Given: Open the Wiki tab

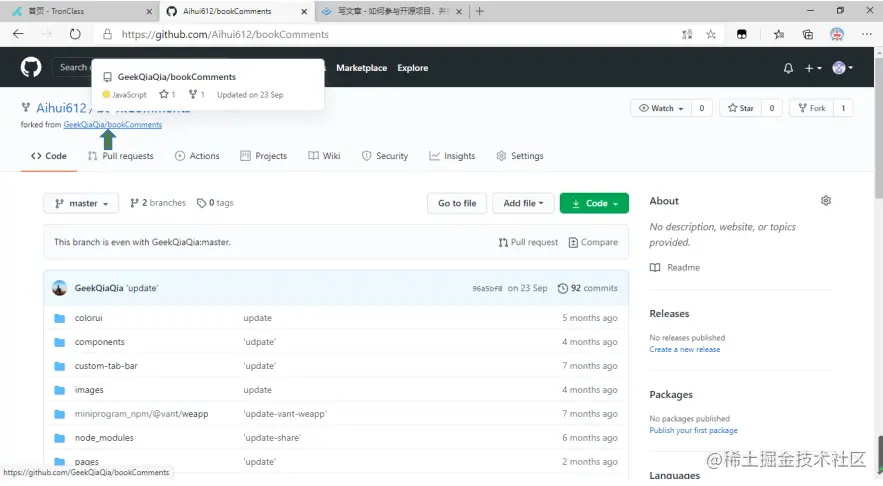Looking at the screenshot, I should pos(324,156).
